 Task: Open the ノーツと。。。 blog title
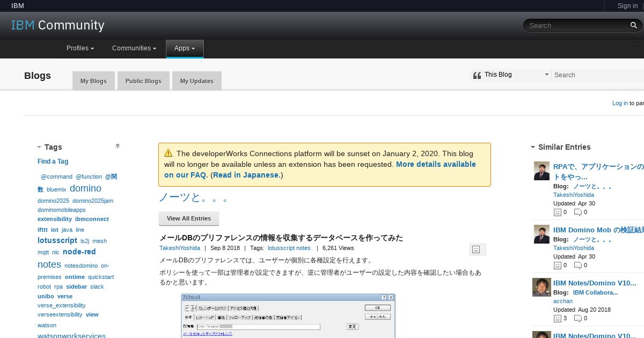tap(194, 197)
